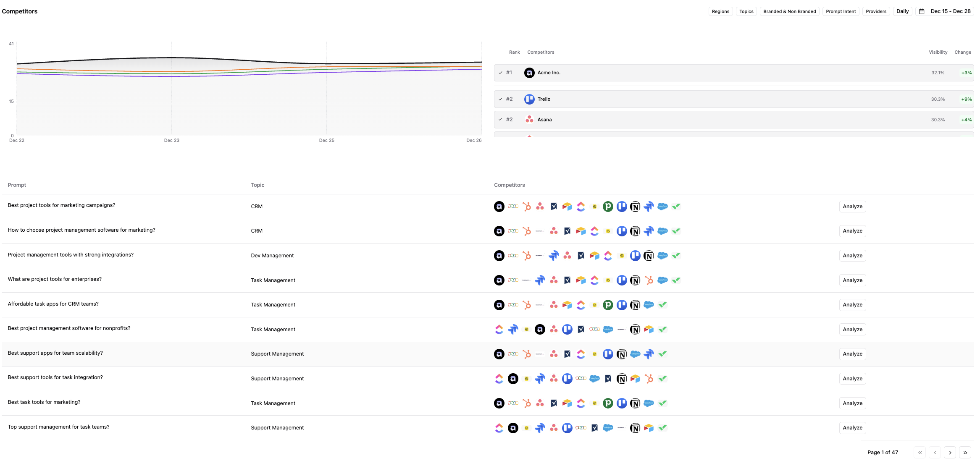Click ClickUp icon in task integration row
980x466 pixels.
[x=499, y=379]
